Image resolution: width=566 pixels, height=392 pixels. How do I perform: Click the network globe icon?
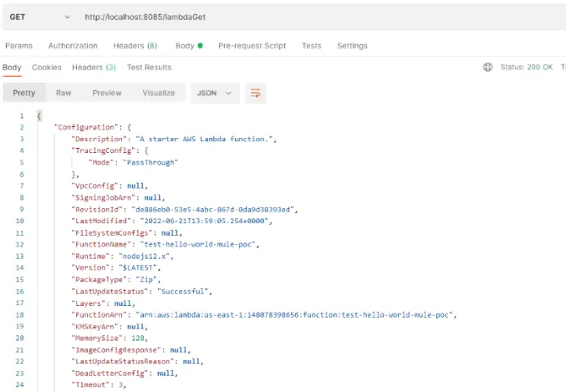[x=487, y=67]
